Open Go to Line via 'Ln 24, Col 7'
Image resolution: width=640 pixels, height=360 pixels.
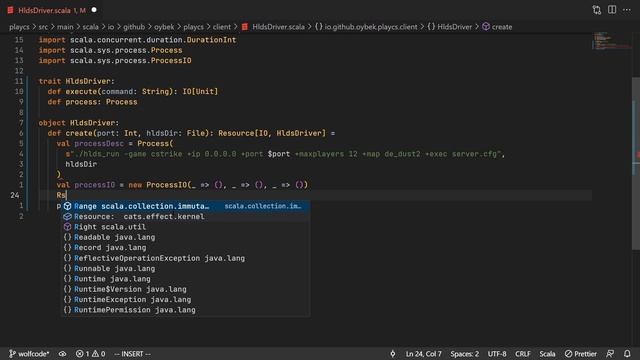tap(423, 354)
